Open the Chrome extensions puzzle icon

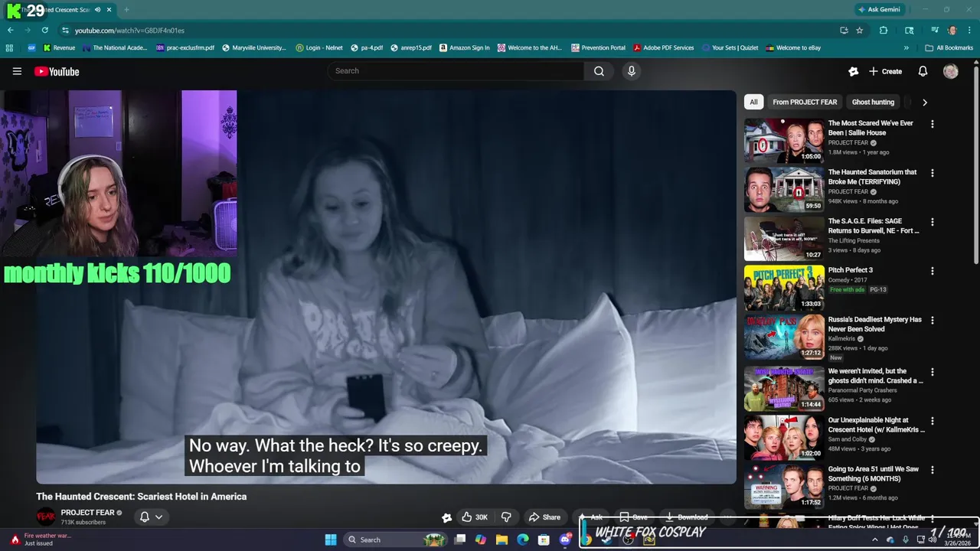point(884,30)
